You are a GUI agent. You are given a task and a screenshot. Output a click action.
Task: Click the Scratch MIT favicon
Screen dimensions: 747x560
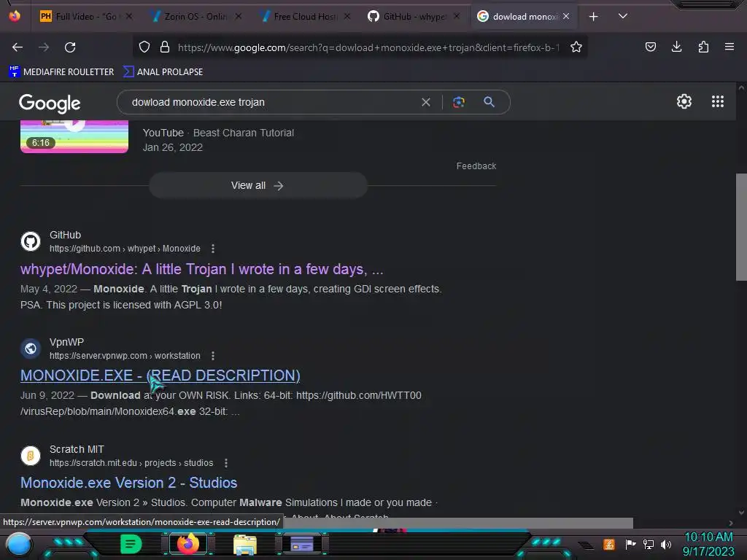(x=31, y=456)
